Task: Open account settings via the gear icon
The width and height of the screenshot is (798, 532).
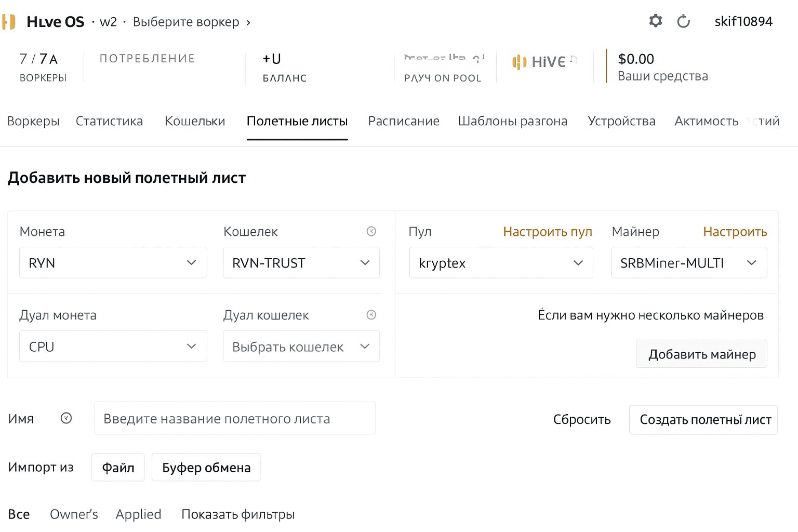Action: (x=656, y=21)
